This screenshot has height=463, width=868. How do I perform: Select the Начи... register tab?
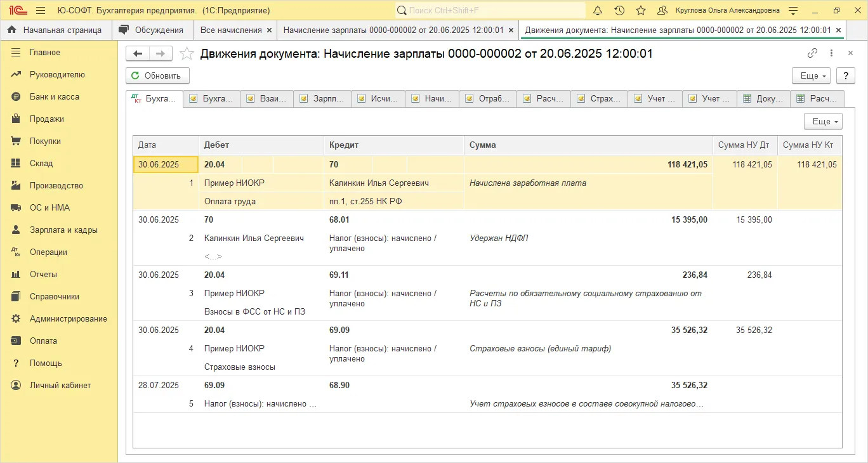[x=433, y=99]
